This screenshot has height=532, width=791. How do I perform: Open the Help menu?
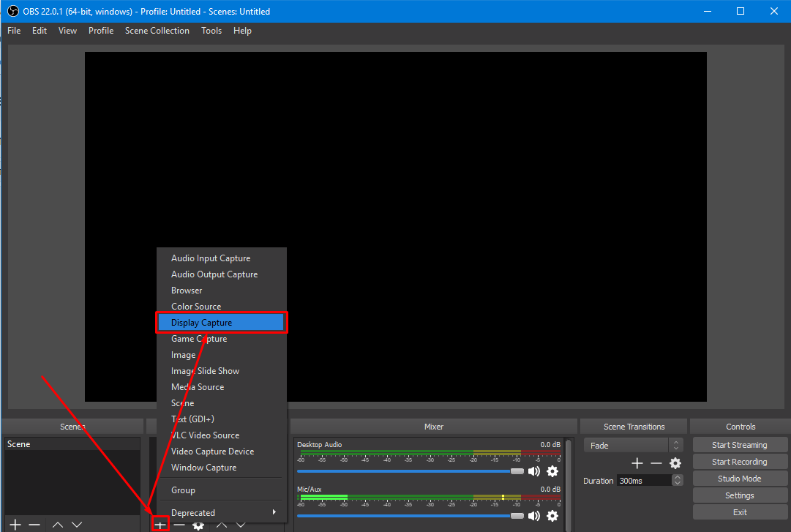[x=242, y=30]
